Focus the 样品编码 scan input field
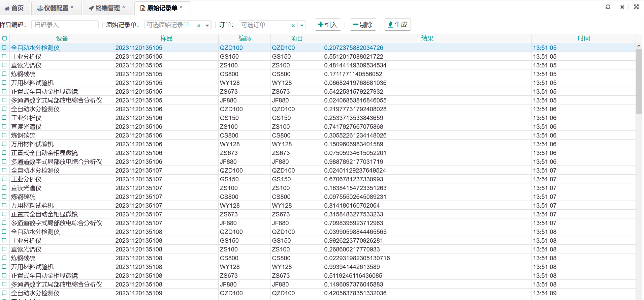Screen dimensions: 644x300 (65, 25)
